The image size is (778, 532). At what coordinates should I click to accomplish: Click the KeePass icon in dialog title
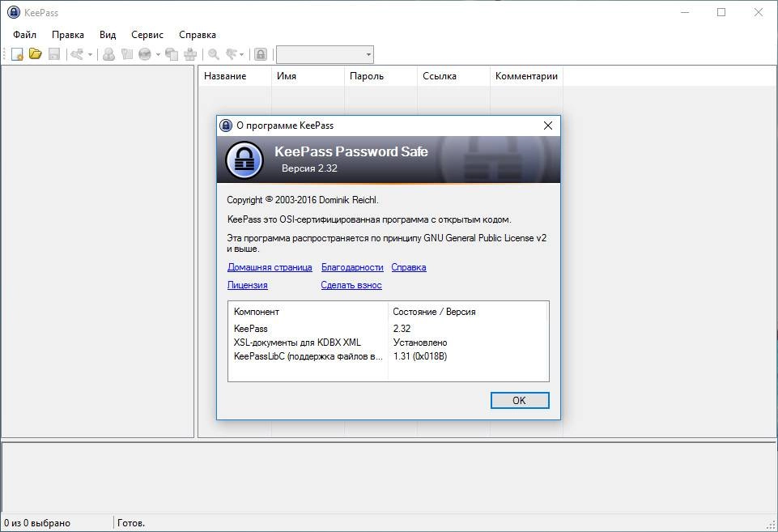coord(226,126)
